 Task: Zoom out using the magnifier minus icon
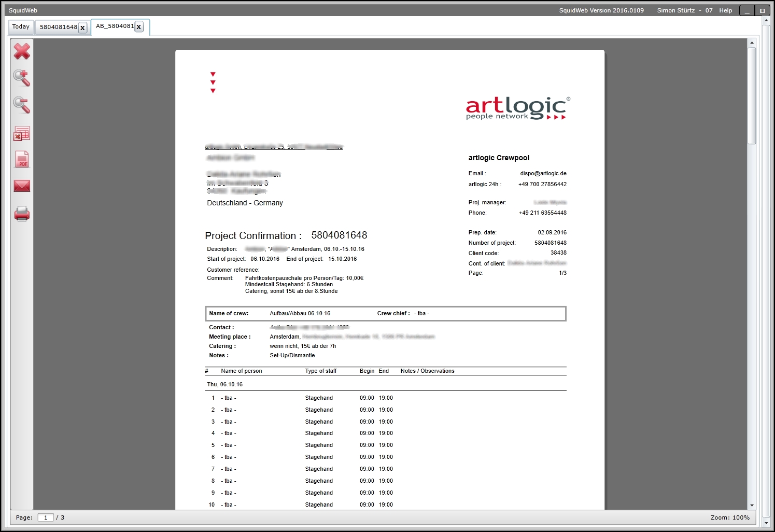pos(22,105)
